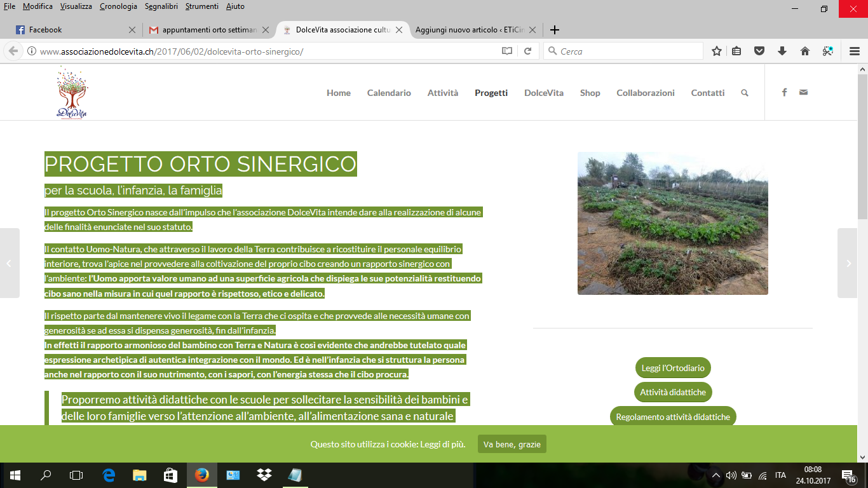868x488 pixels.
Task: Open the website search magnifier icon
Action: click(745, 93)
